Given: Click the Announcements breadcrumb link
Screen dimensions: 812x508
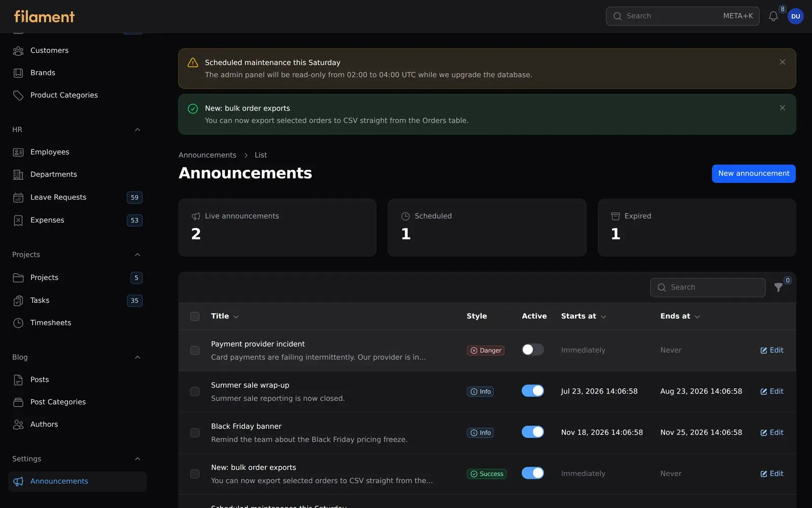Looking at the screenshot, I should [x=207, y=155].
